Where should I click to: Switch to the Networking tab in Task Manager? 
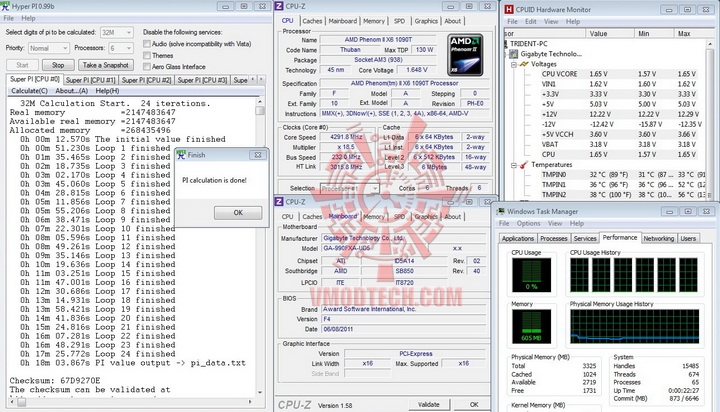[658, 238]
